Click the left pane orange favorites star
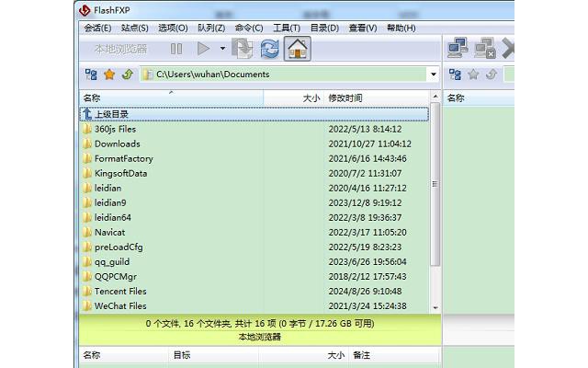 tap(109, 75)
